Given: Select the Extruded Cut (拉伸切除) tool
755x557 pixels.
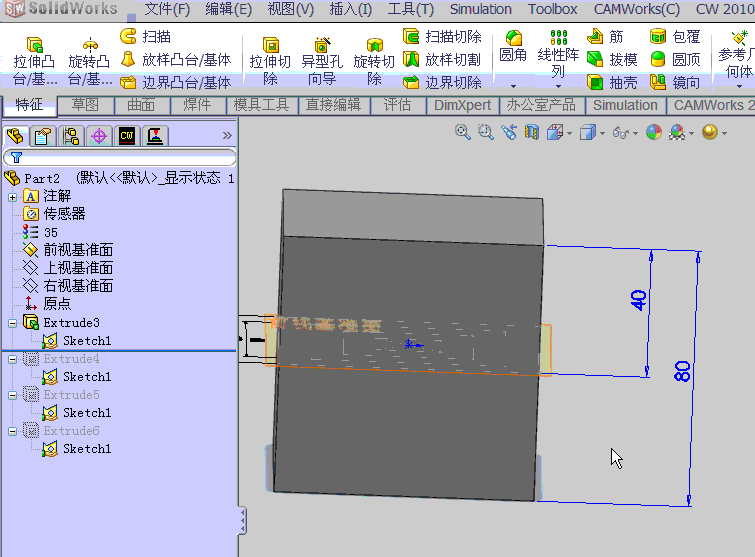Looking at the screenshot, I should click(x=270, y=62).
